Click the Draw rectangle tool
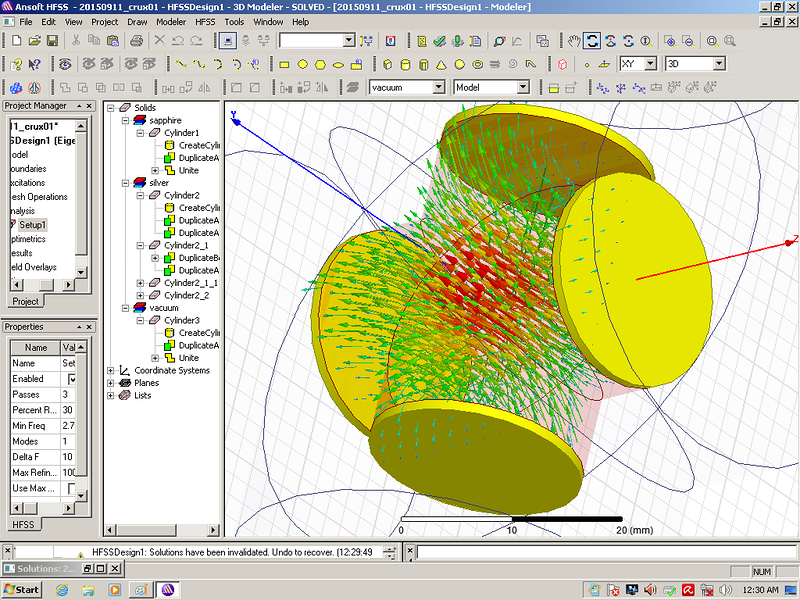The height and width of the screenshot is (600, 800). (x=283, y=64)
